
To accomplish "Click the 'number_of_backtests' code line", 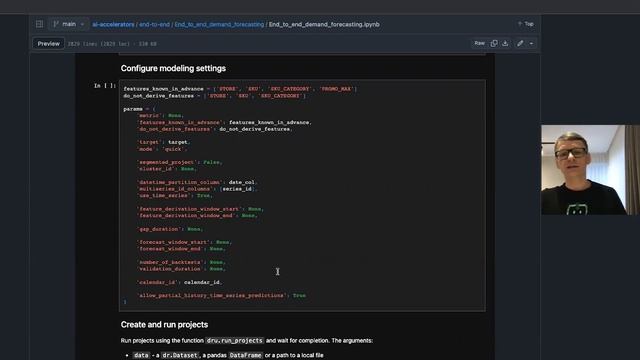I will point(182,262).
